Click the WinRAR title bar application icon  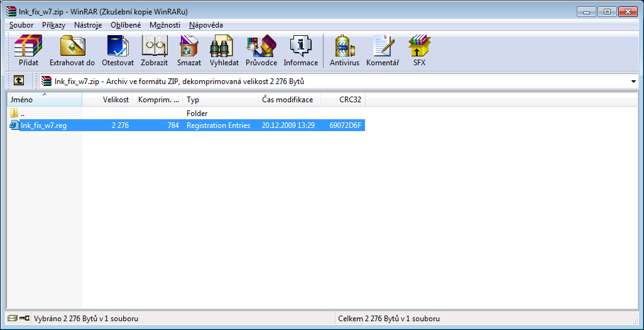(12, 11)
